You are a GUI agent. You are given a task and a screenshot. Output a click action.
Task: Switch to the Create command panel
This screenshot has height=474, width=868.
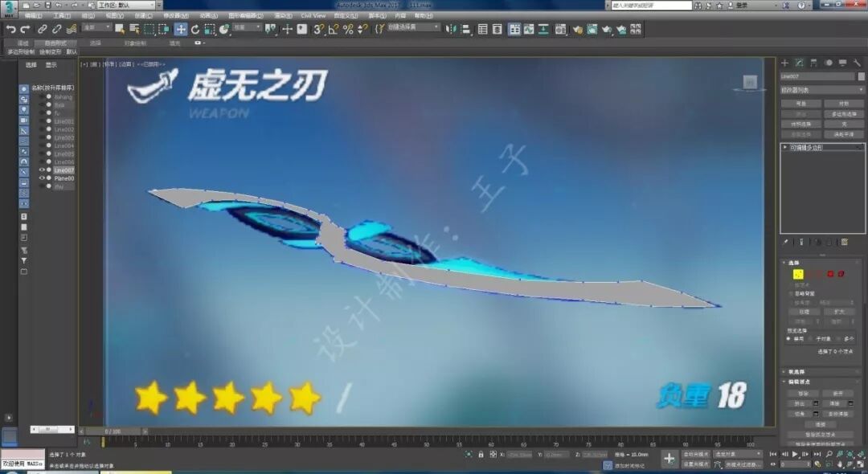tap(784, 62)
